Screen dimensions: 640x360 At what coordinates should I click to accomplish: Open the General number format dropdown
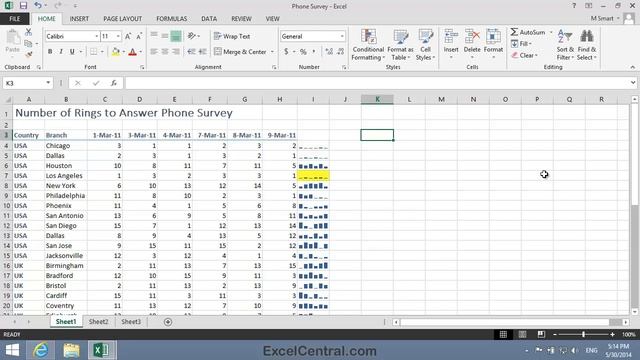342,36
